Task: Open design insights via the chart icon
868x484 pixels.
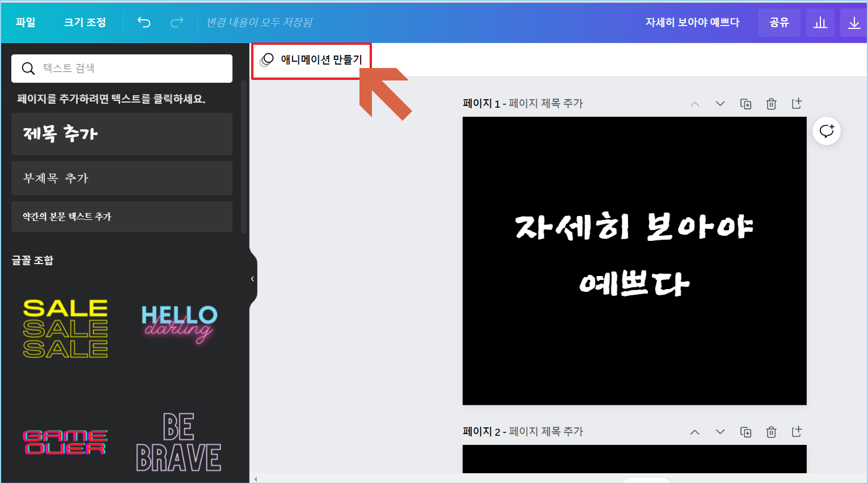Action: tap(820, 22)
